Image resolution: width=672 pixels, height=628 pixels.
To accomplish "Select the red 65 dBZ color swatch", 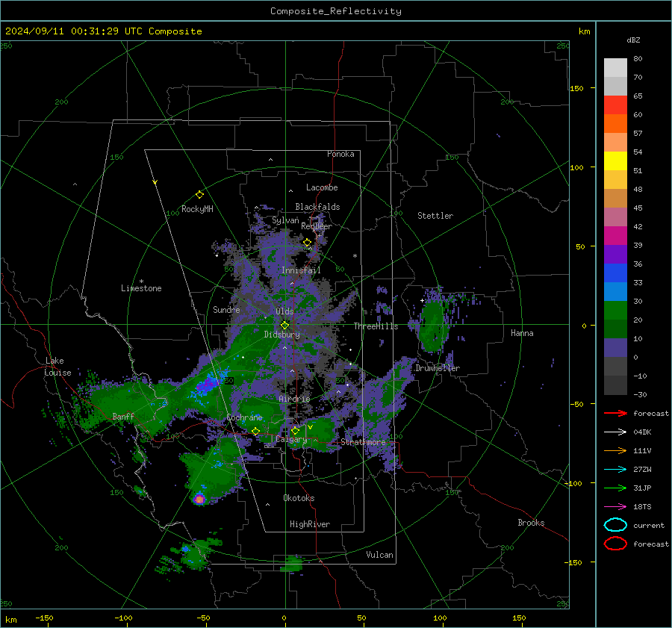I will point(615,105).
